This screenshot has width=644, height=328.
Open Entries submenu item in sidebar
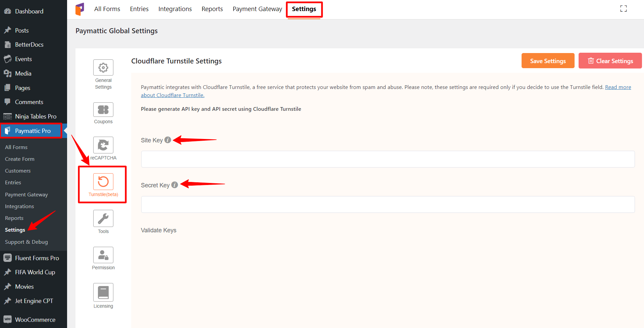[x=13, y=182]
